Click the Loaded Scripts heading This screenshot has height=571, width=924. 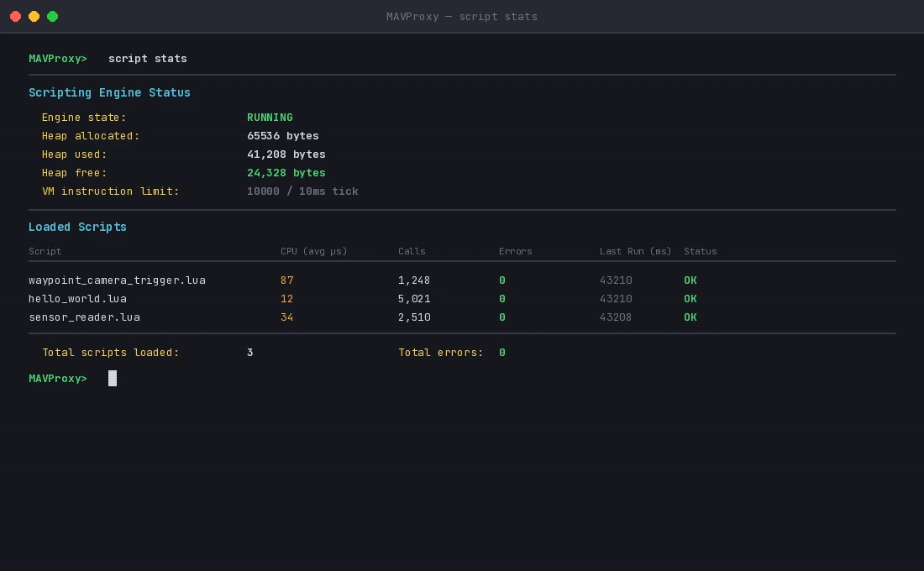77,227
